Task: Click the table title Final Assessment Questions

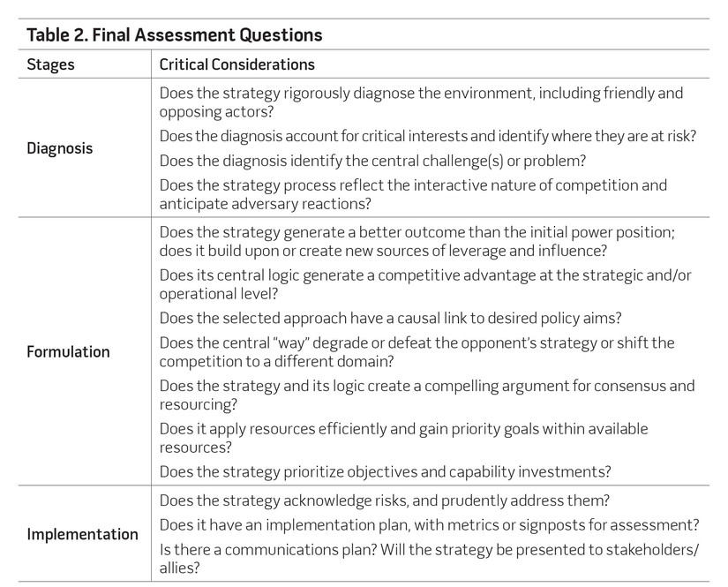Action: coord(174,34)
